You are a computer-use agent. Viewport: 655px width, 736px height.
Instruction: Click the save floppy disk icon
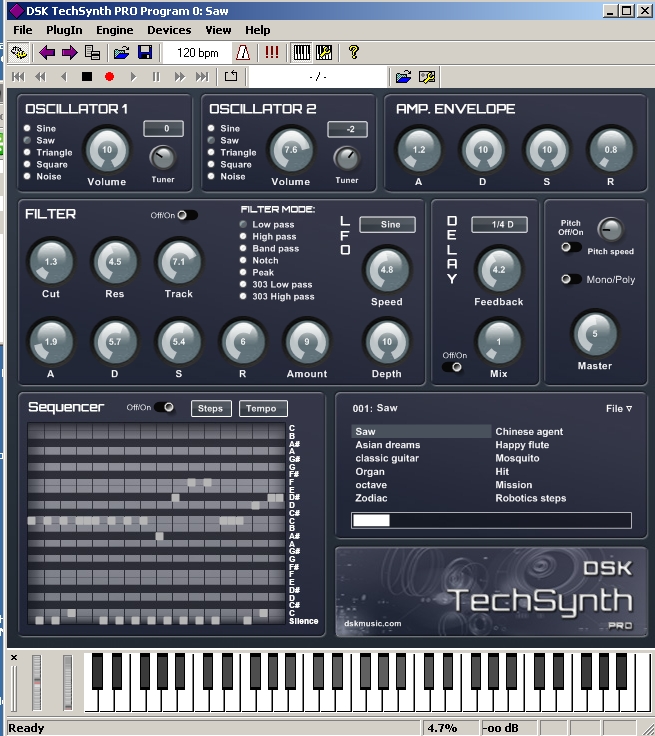coord(145,53)
